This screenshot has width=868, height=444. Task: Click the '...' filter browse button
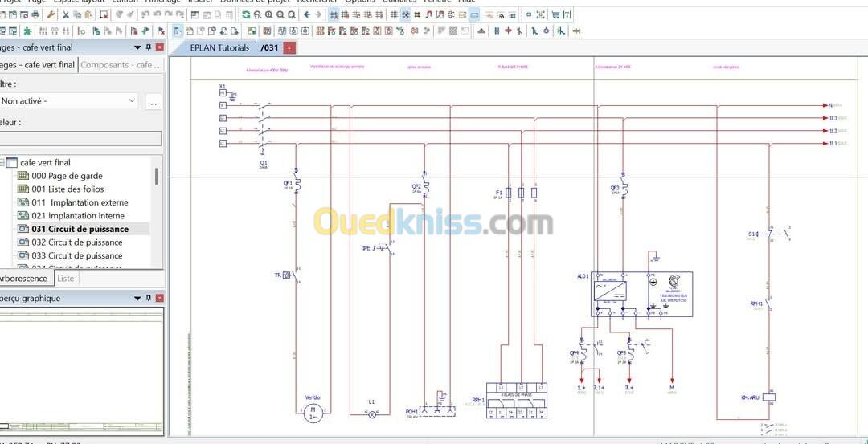(154, 101)
